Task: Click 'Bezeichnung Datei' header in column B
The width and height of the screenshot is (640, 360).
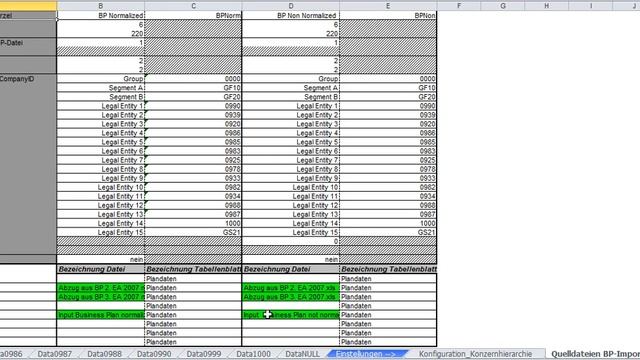Action: click(x=101, y=269)
